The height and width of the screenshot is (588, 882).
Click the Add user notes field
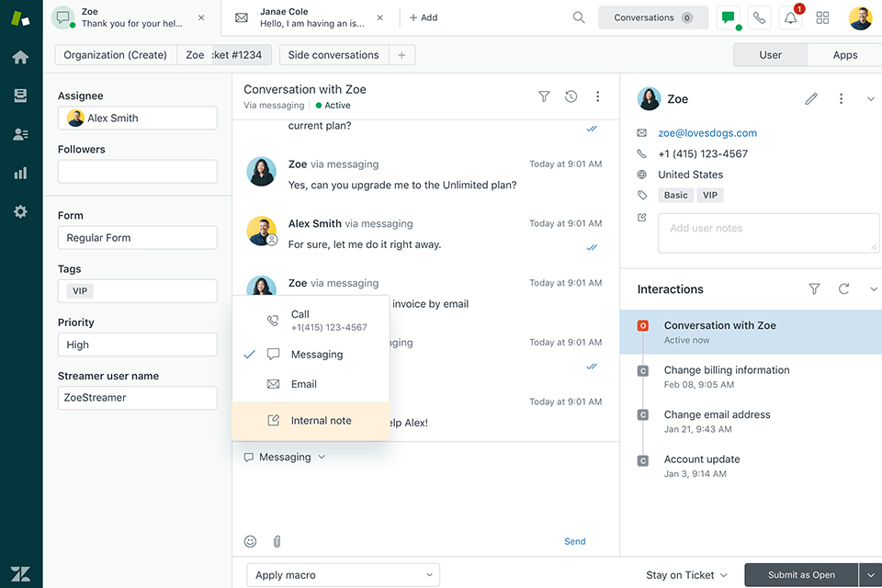[768, 233]
